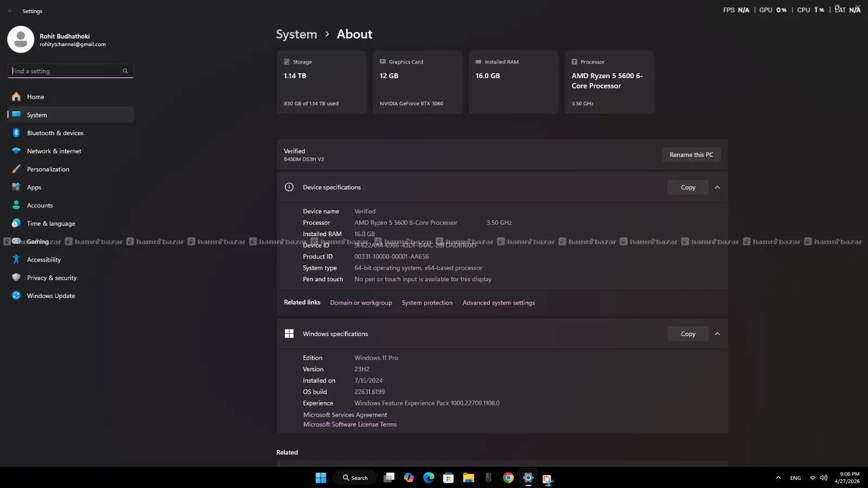Collapse the Windows specifications section

point(717,334)
